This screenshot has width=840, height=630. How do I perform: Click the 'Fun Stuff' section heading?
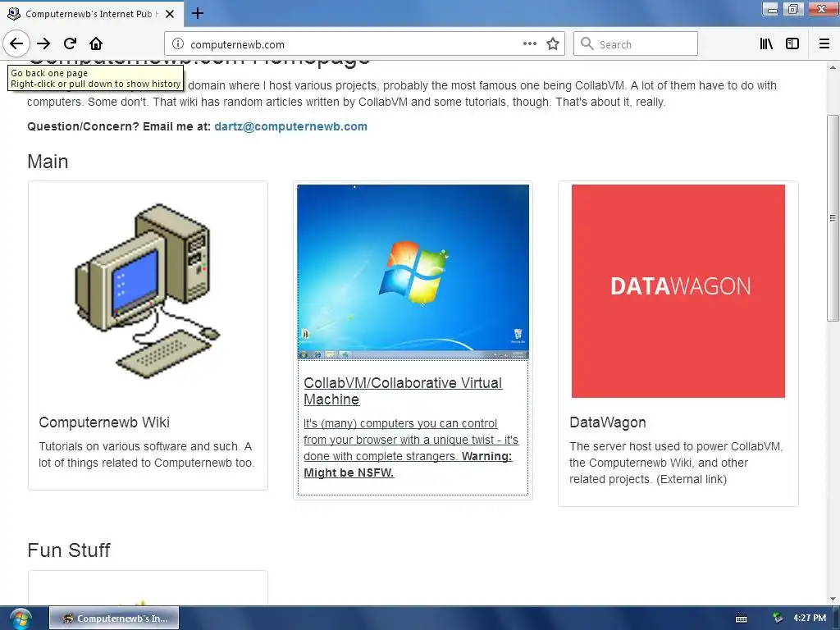69,550
